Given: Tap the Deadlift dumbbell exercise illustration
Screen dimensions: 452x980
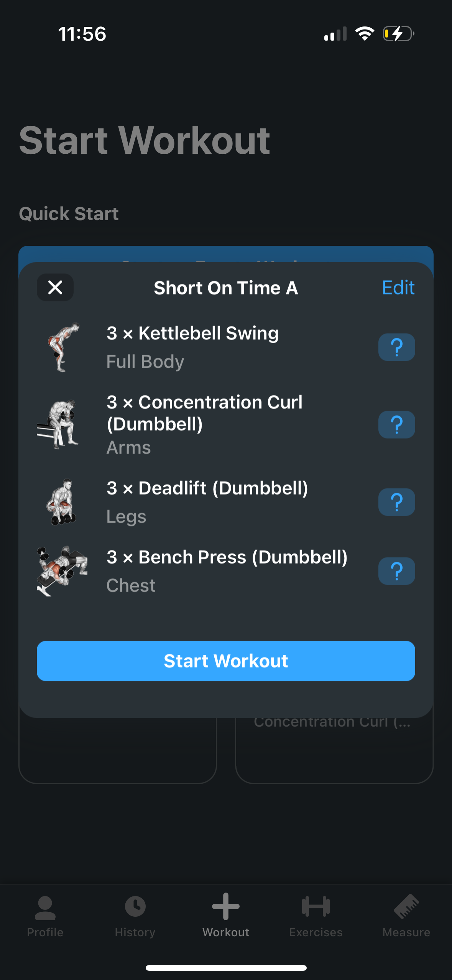Looking at the screenshot, I should click(x=61, y=502).
